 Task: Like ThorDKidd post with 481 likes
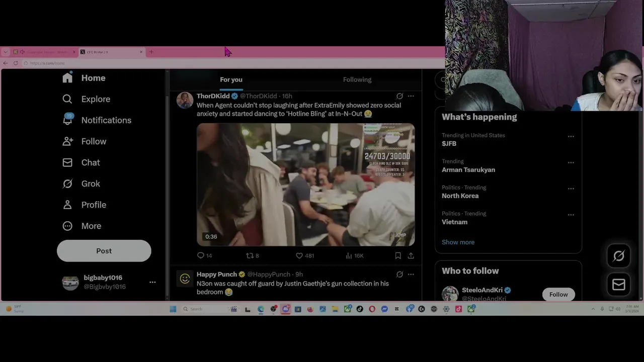304,255
